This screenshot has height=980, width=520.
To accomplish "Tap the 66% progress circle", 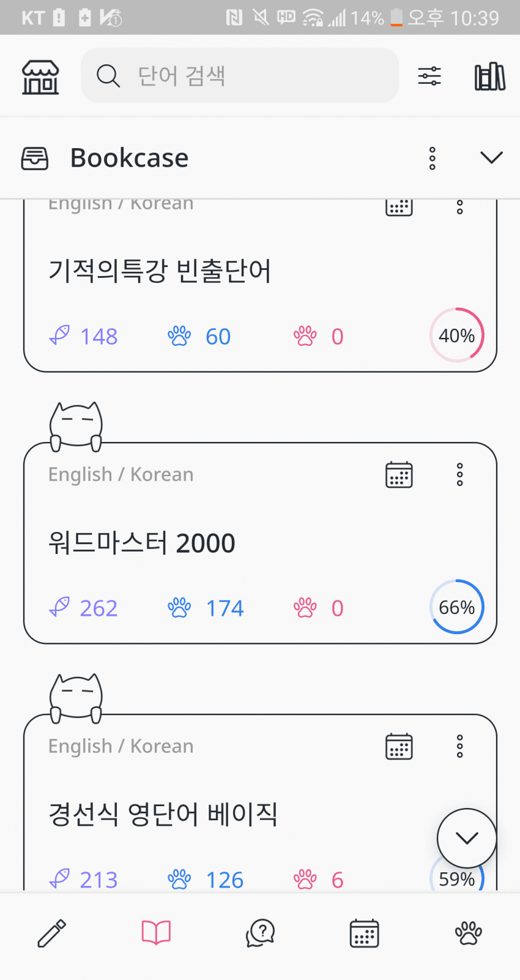I will 457,607.
